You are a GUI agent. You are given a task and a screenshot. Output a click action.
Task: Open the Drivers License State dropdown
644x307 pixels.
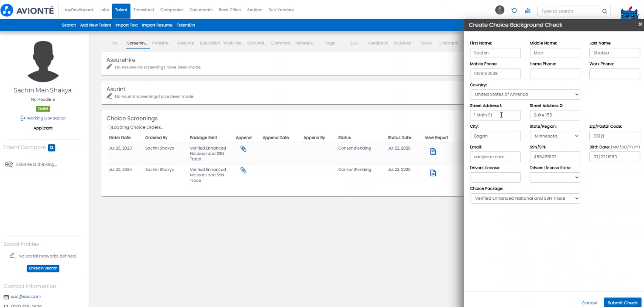click(554, 177)
